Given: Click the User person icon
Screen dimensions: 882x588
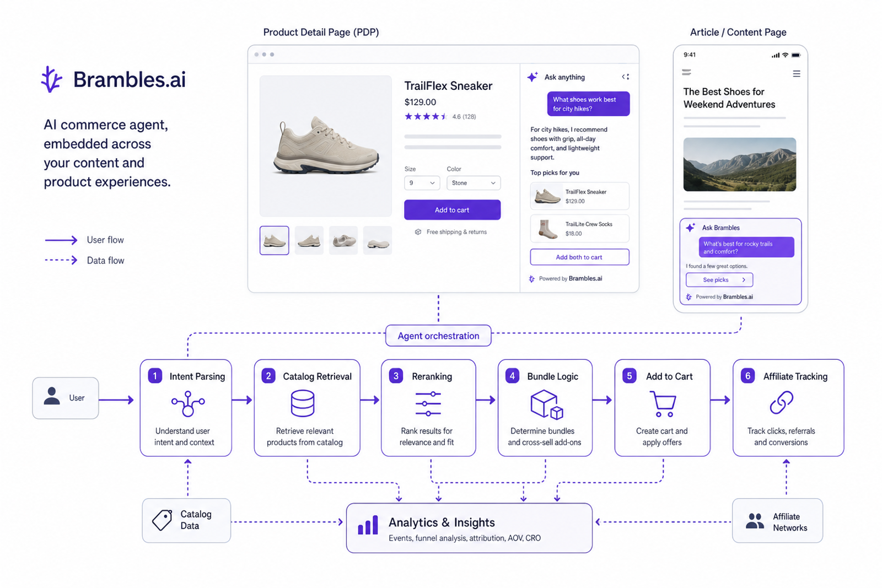Looking at the screenshot, I should [52, 396].
